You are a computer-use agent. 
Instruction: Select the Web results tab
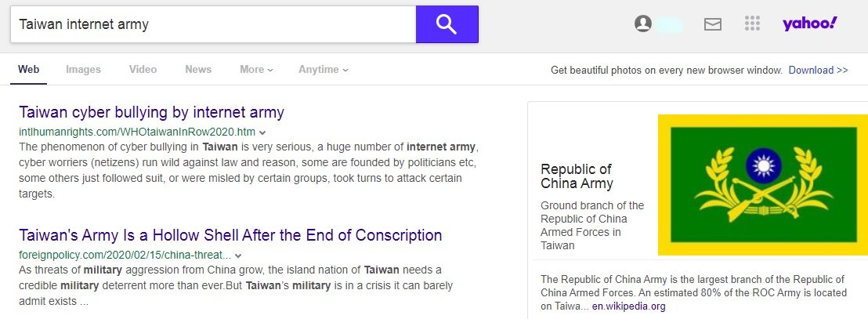point(29,70)
